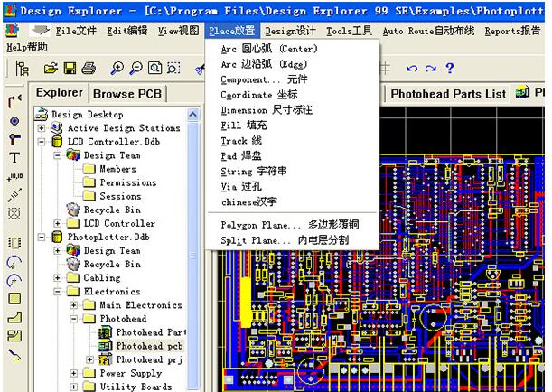552x392 pixels.
Task: Collapse the Electronics folder node
Action: pyautogui.click(x=58, y=292)
